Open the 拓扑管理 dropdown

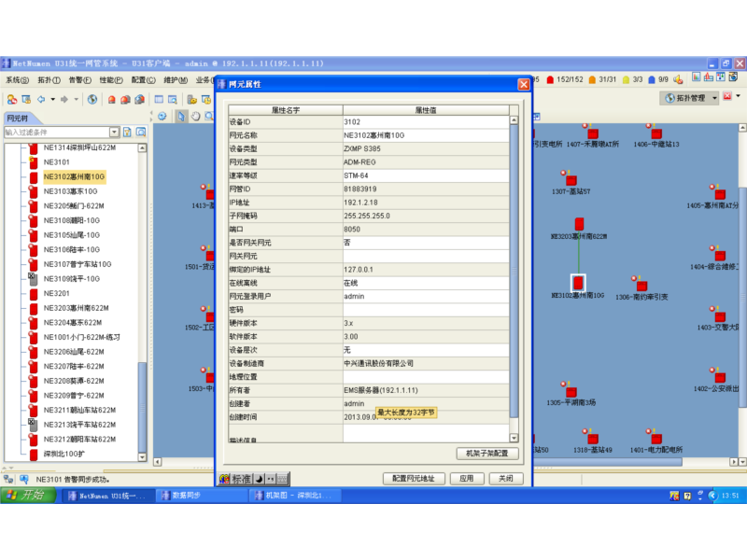coord(714,98)
